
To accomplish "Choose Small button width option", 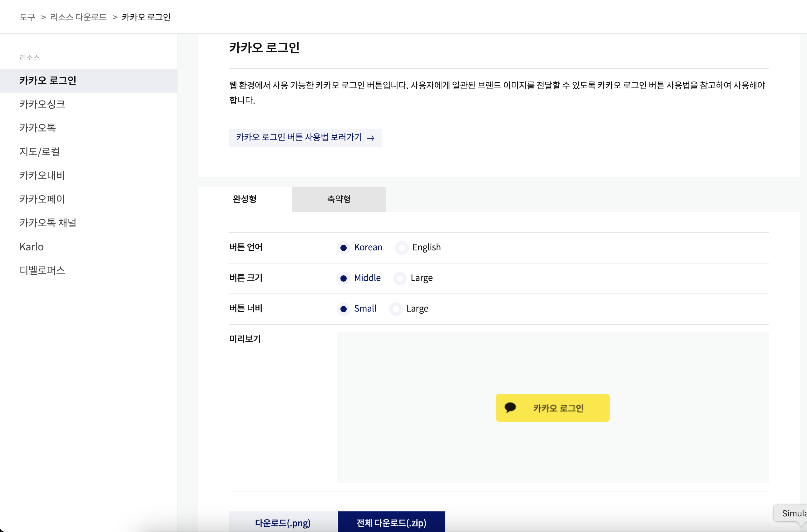I will click(x=344, y=309).
